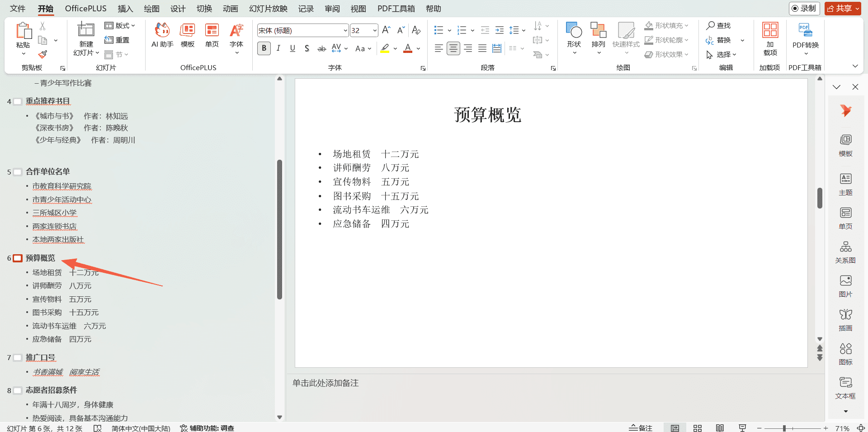Open the AI 助手 assistant
The height and width of the screenshot is (432, 868).
pos(162,35)
